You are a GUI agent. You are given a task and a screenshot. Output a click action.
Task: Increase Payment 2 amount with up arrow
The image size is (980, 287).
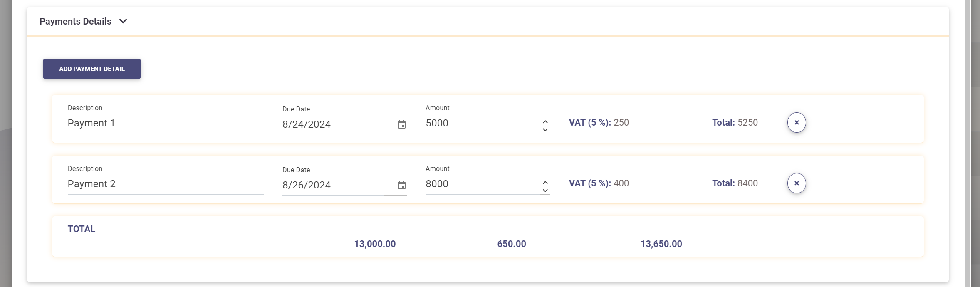(x=545, y=182)
